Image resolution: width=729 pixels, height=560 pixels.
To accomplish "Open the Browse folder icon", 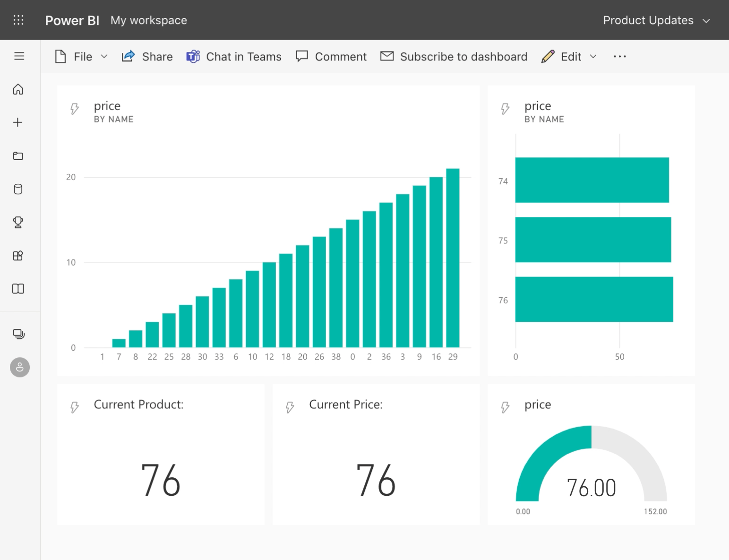I will [18, 156].
